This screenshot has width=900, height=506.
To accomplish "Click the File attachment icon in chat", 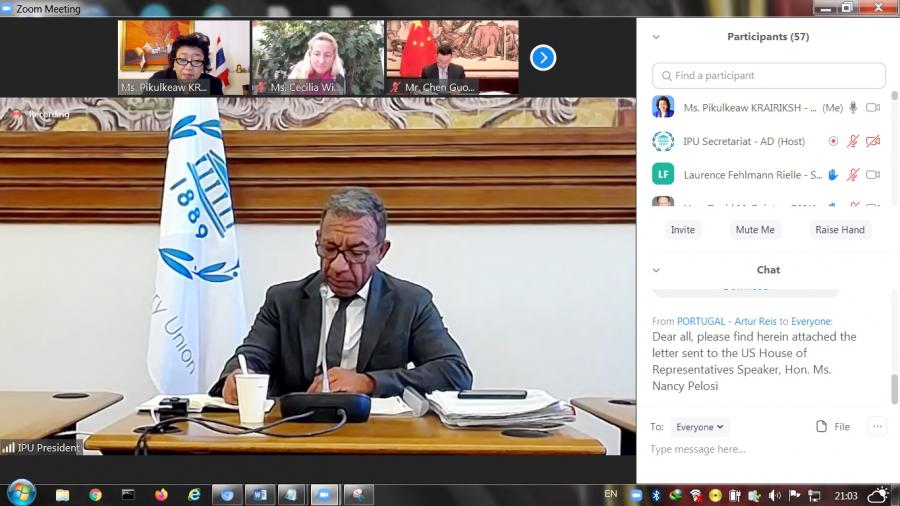I will pos(832,427).
